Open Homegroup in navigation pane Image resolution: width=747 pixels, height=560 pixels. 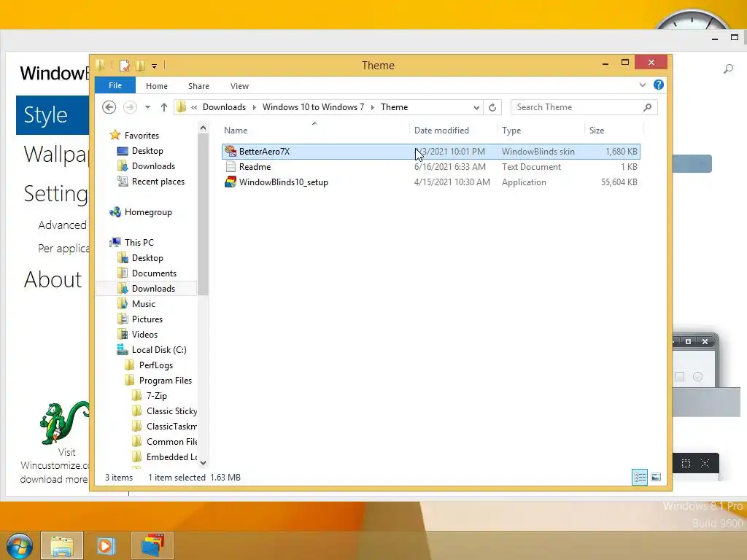(148, 212)
